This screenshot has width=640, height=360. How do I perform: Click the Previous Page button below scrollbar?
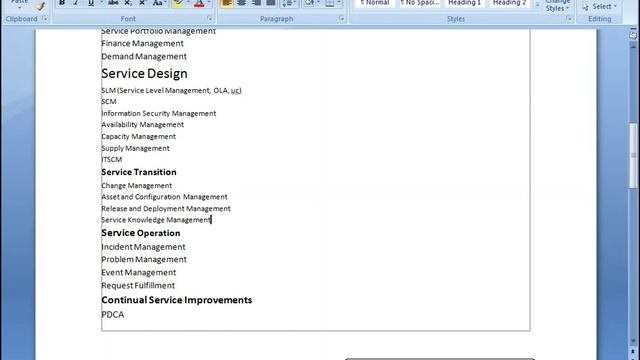(633, 351)
